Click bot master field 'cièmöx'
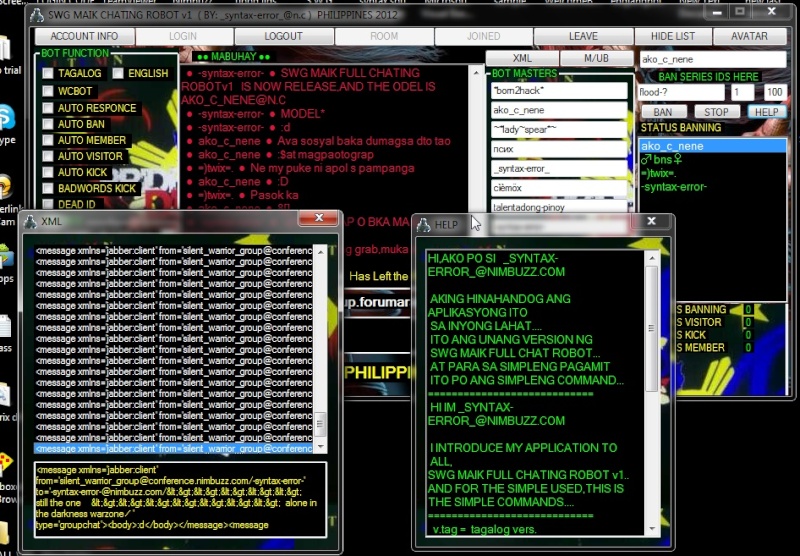800x556 pixels. (x=559, y=188)
